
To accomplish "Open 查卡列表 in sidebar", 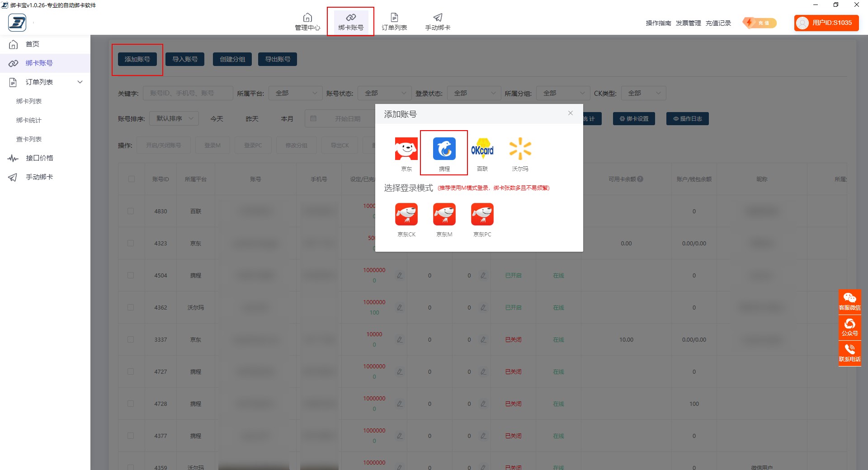I will coord(29,139).
